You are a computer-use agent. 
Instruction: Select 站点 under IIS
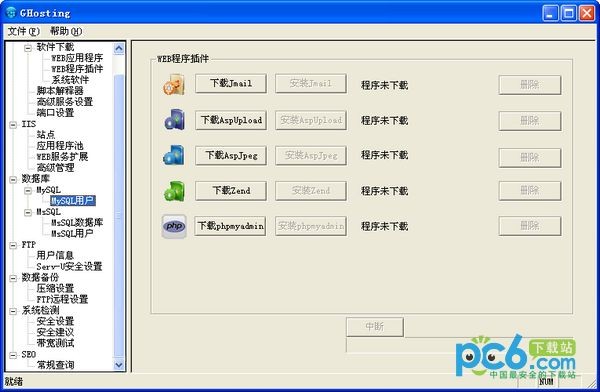pos(46,135)
